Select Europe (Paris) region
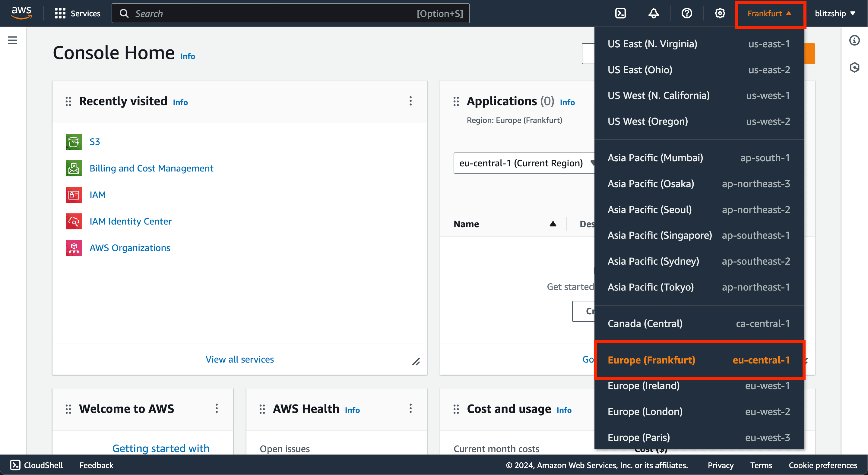 coord(699,437)
